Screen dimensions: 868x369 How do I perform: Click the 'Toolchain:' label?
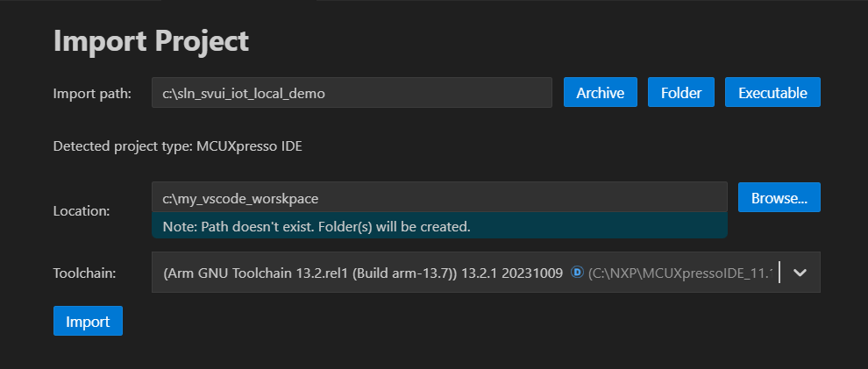coord(85,273)
